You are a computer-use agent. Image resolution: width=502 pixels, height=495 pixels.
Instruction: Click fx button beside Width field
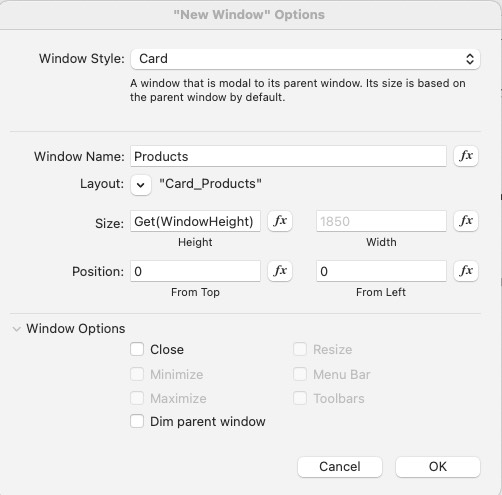pos(466,221)
